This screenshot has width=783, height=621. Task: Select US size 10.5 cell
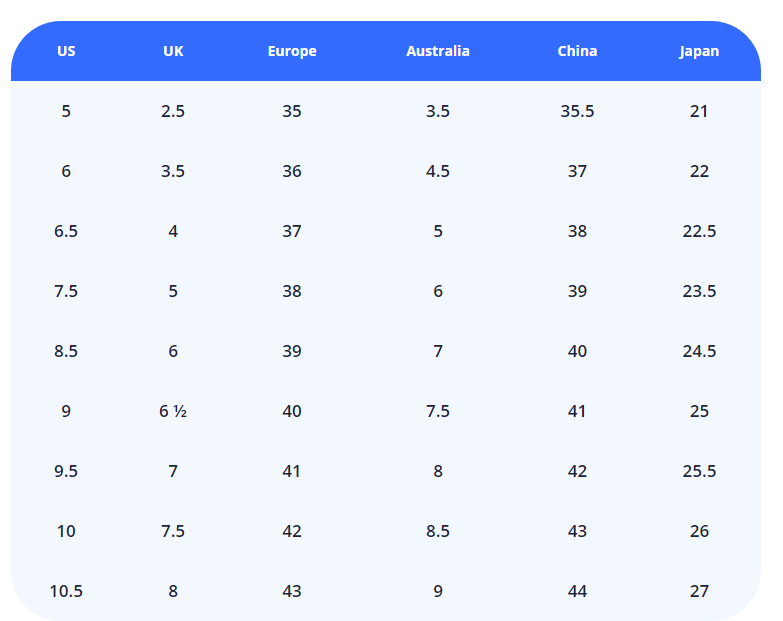(66, 591)
